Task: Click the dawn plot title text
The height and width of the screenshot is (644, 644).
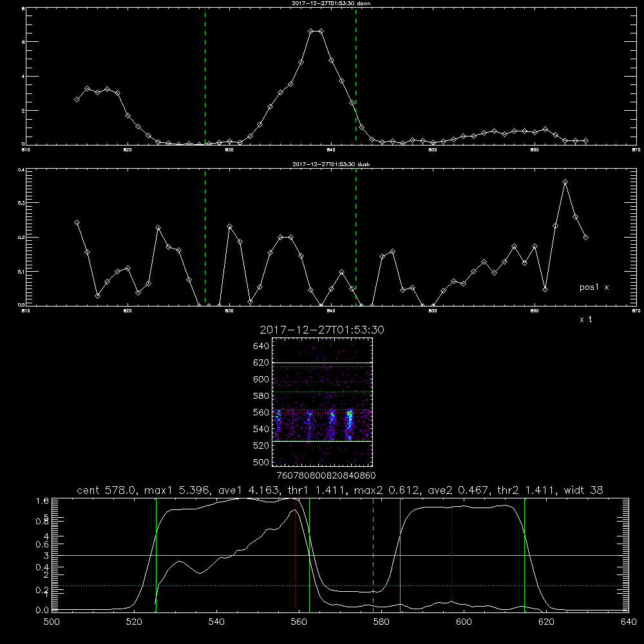Action: tap(331, 3)
